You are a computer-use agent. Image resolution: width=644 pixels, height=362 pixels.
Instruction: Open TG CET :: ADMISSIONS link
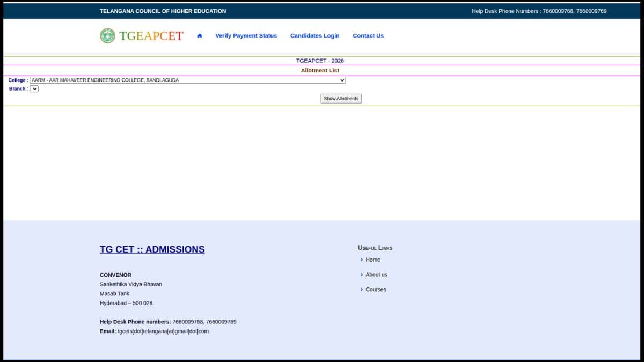pyautogui.click(x=152, y=249)
